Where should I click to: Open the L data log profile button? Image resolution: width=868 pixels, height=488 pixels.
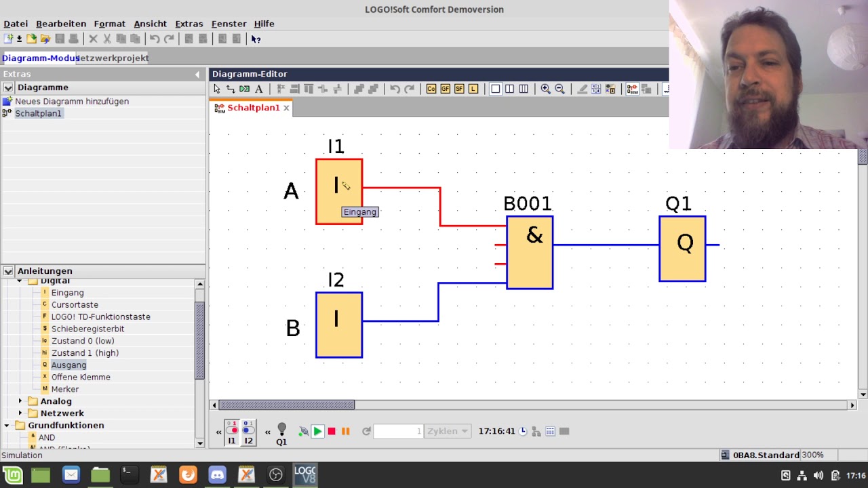[473, 89]
